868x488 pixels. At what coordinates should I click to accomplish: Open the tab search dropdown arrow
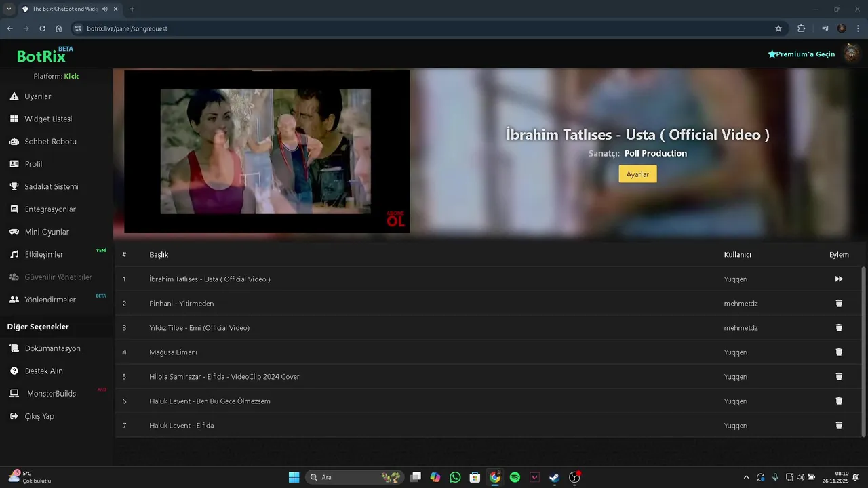click(9, 9)
